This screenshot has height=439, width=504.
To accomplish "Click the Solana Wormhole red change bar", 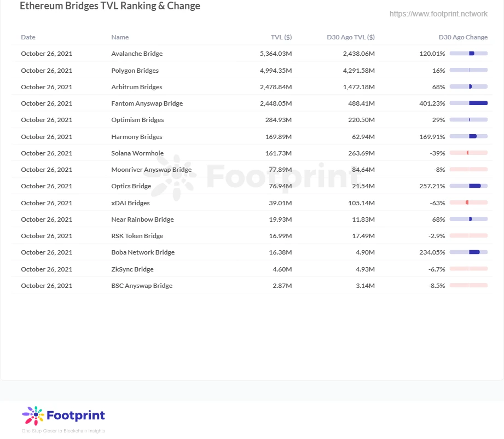I will [468, 153].
